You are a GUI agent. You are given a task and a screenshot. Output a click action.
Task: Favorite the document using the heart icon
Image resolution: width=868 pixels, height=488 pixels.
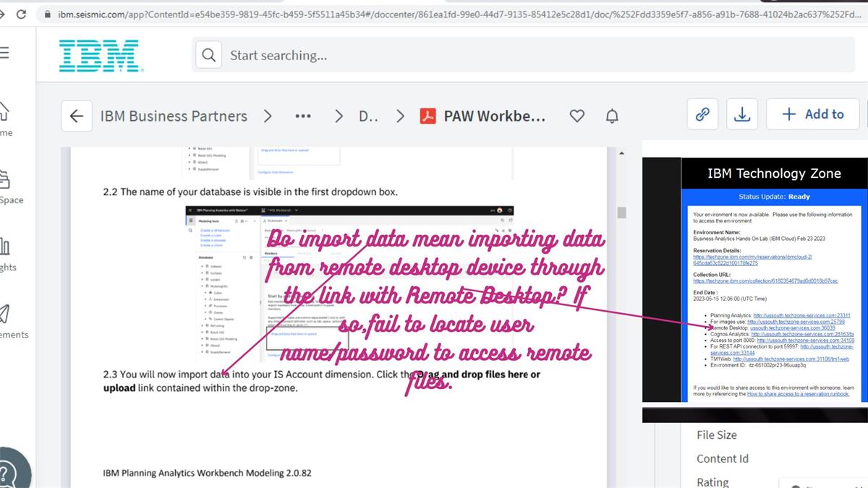pos(578,116)
